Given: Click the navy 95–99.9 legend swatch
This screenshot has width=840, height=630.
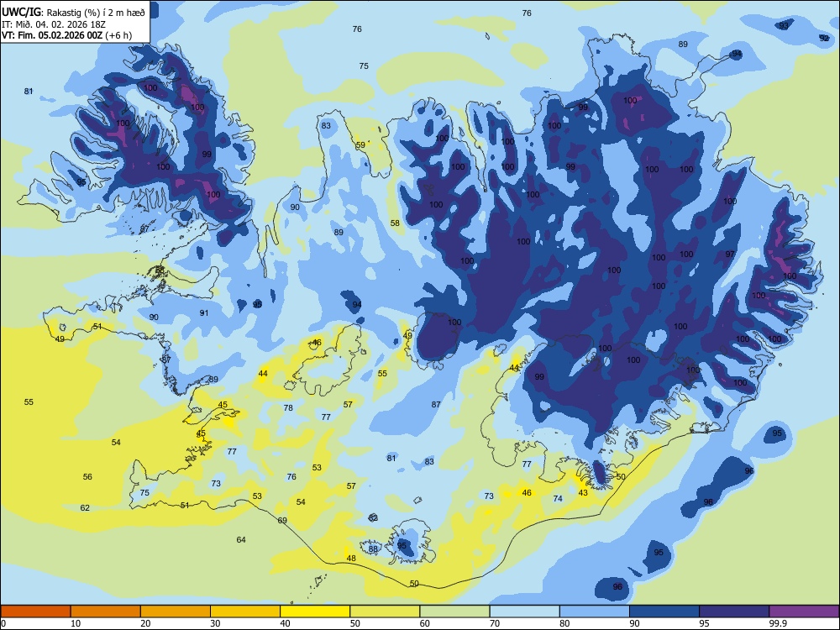Looking at the screenshot, I should pyautogui.click(x=734, y=612).
